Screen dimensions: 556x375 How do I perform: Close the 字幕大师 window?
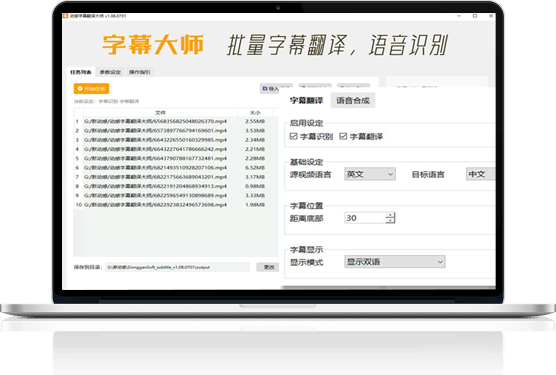491,16
